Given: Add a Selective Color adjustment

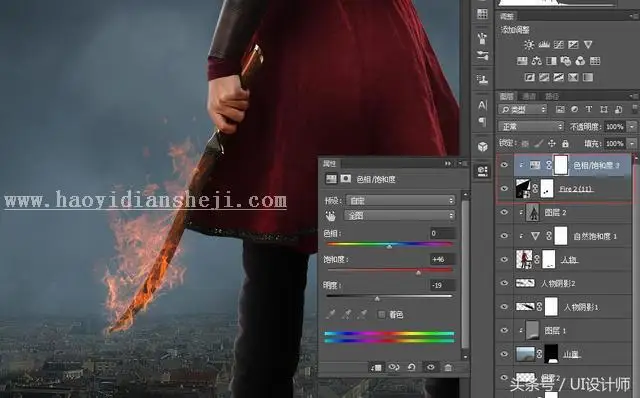Looking at the screenshot, I should coord(573,77).
